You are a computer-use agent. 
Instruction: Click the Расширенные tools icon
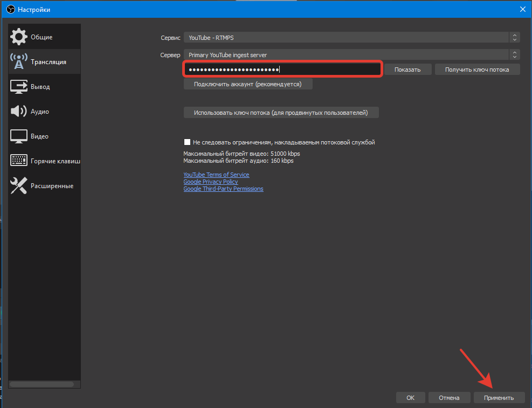19,186
